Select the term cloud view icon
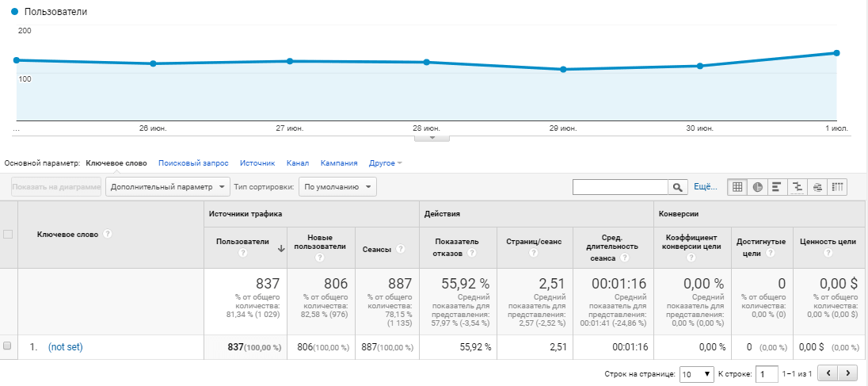 tap(817, 187)
